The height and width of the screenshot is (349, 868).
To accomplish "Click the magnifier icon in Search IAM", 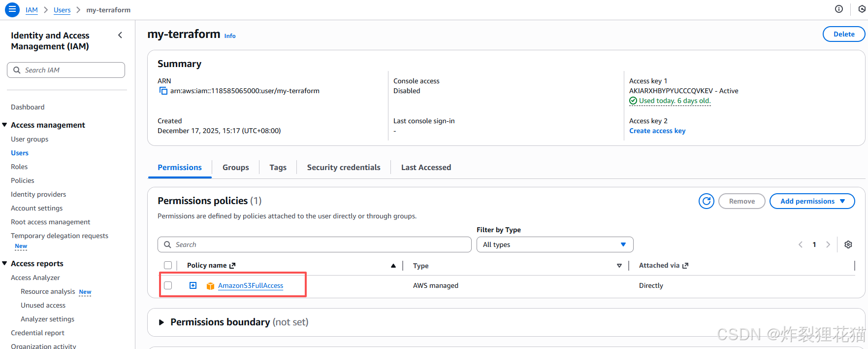I will [17, 70].
